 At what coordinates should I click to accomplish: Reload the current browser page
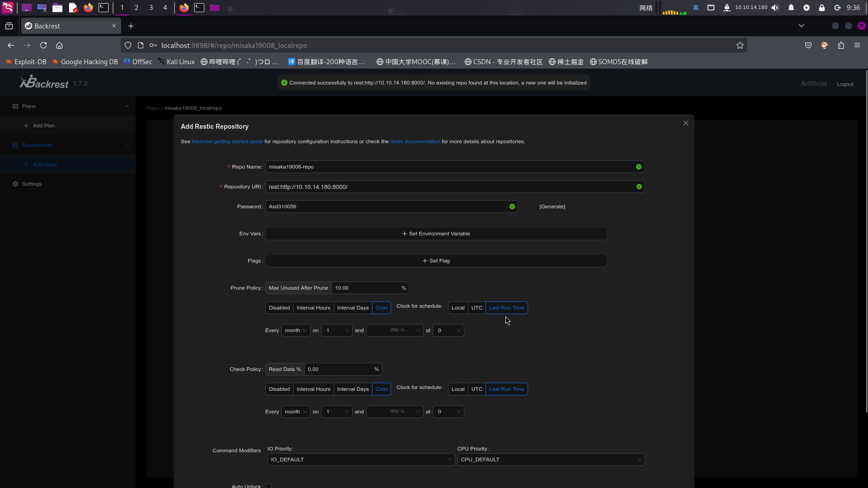click(x=43, y=45)
